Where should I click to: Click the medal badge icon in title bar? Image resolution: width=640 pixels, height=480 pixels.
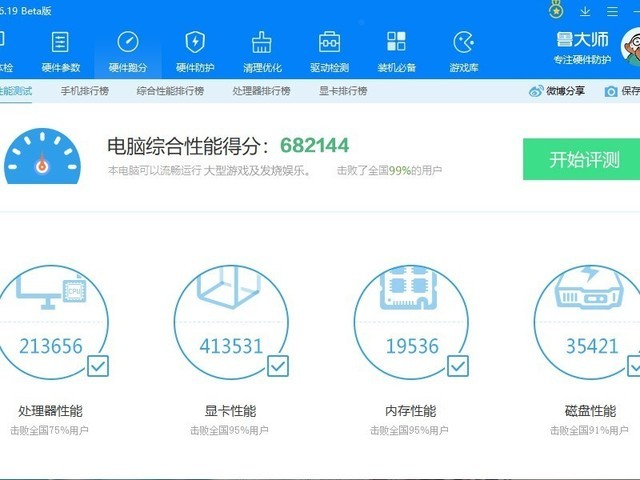click(x=556, y=10)
